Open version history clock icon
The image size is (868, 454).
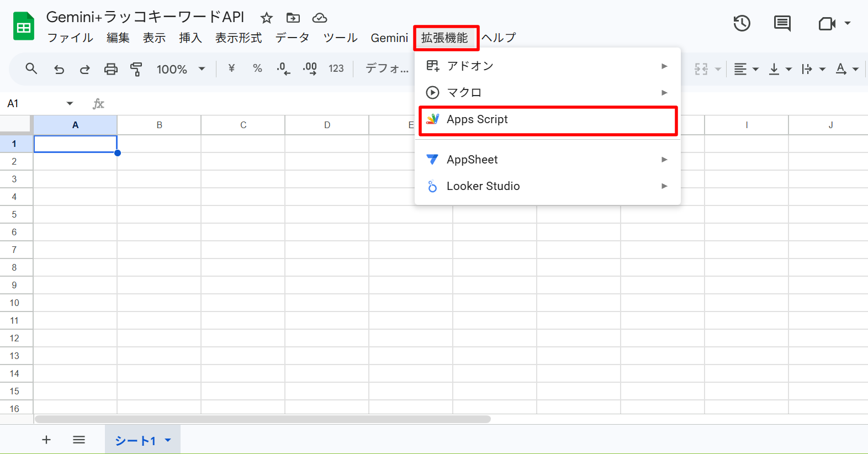742,23
